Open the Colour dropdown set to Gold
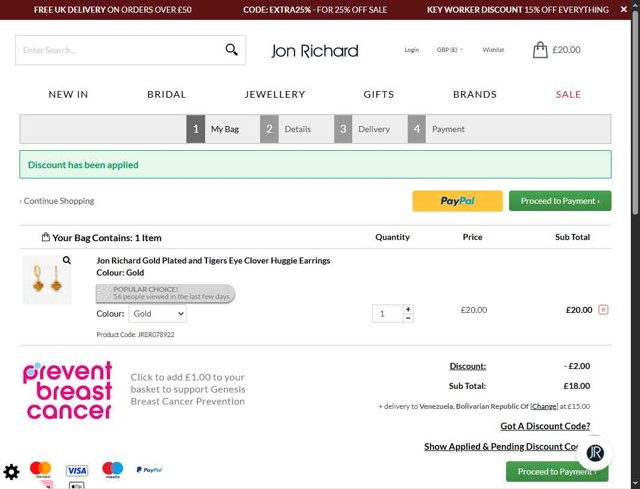 (x=158, y=314)
